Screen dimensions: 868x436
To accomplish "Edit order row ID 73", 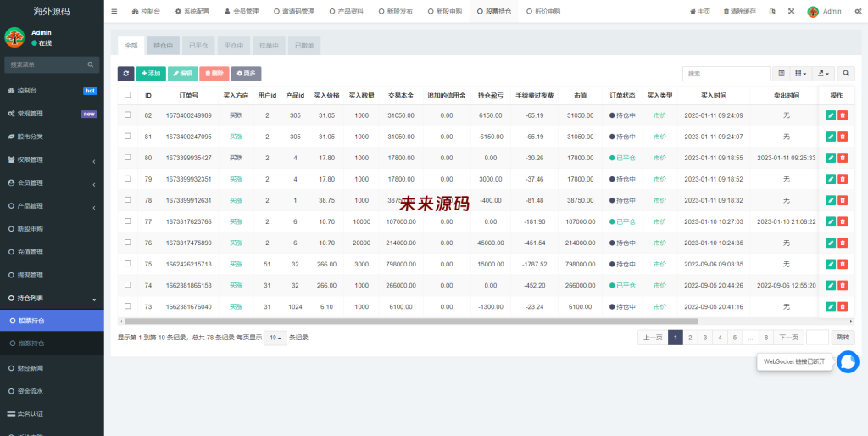I will click(x=831, y=306).
